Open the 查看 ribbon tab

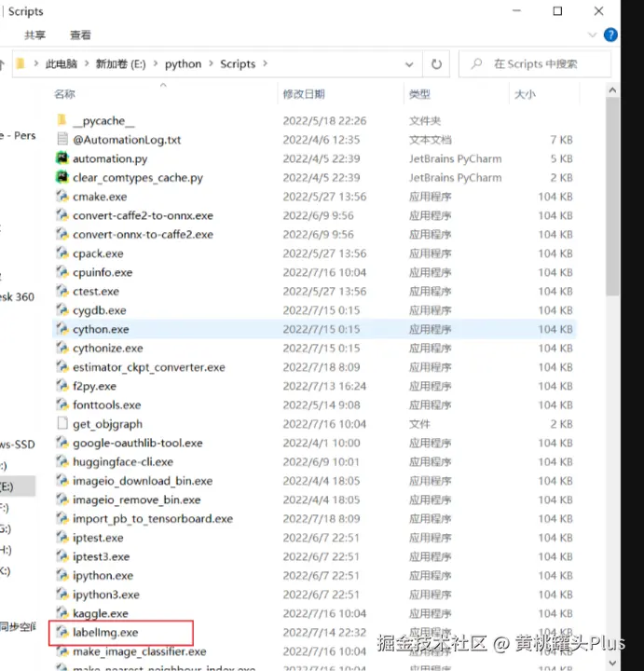tap(80, 35)
